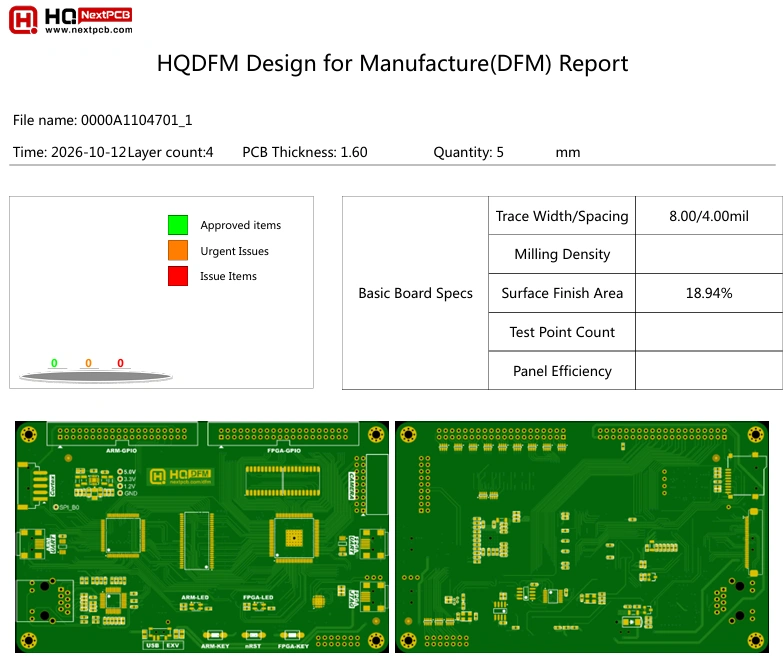Screen dimensions: 784x660
Task: Click the HQDFM logo on the board
Action: click(181, 476)
